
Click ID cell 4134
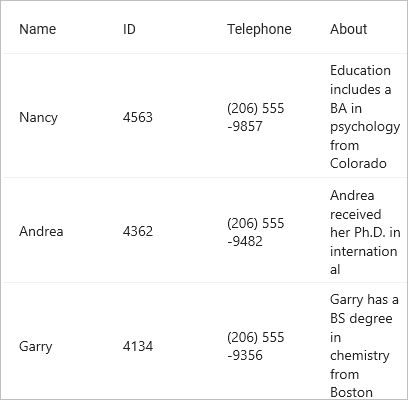pos(138,346)
